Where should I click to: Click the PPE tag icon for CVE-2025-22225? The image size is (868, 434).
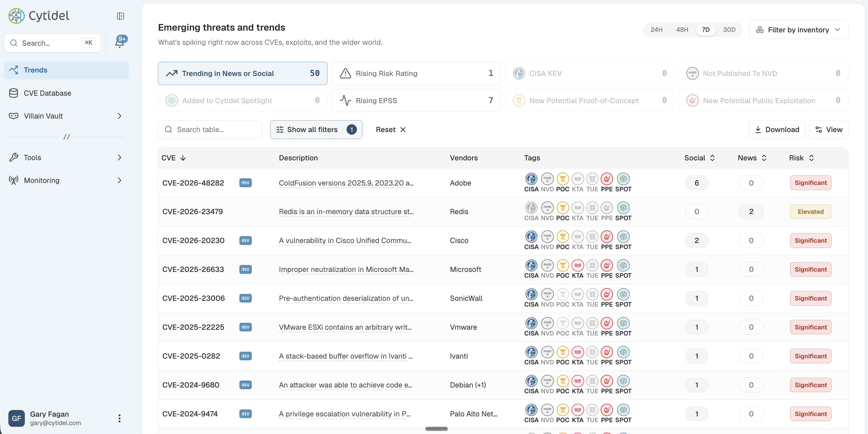[607, 323]
